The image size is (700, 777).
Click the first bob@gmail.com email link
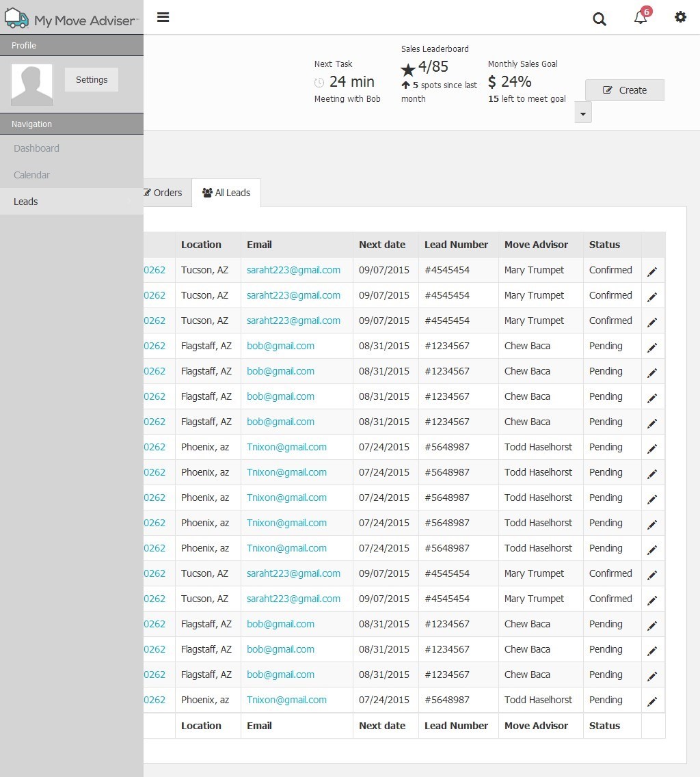tap(280, 346)
